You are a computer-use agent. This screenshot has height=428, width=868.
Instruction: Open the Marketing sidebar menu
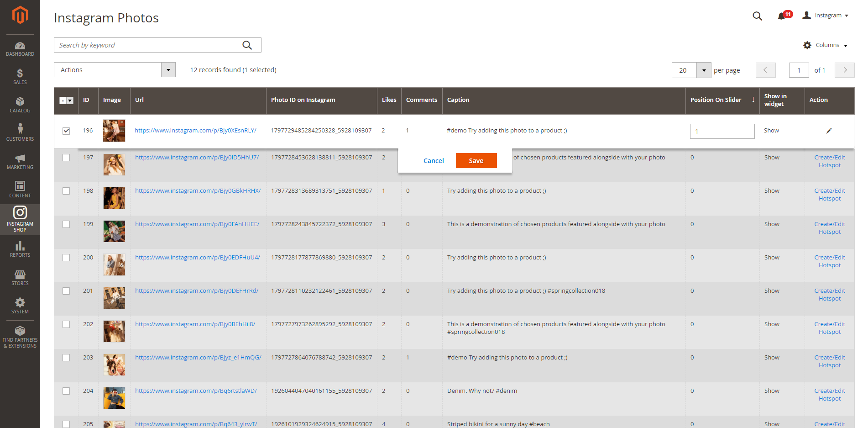click(x=20, y=162)
